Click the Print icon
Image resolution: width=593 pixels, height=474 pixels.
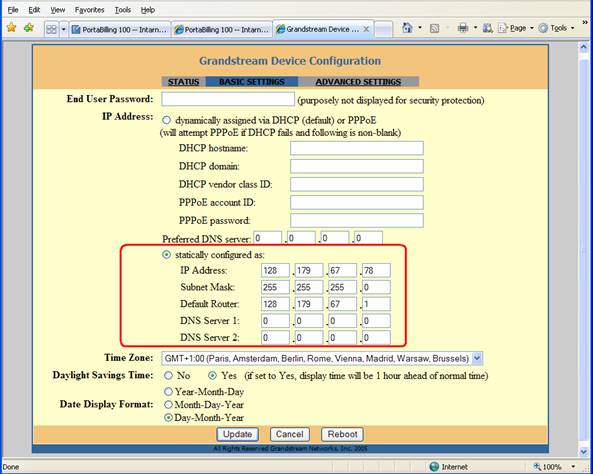click(x=463, y=28)
